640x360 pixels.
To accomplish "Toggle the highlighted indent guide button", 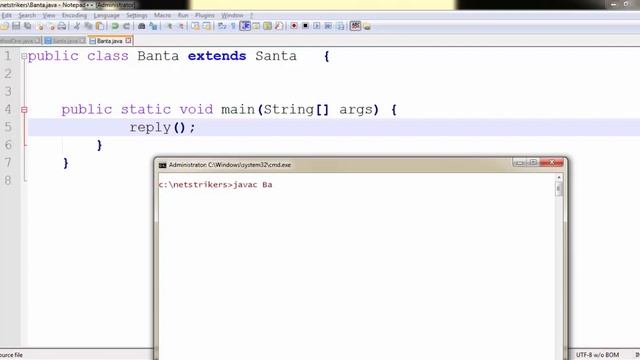I will coord(245,26).
